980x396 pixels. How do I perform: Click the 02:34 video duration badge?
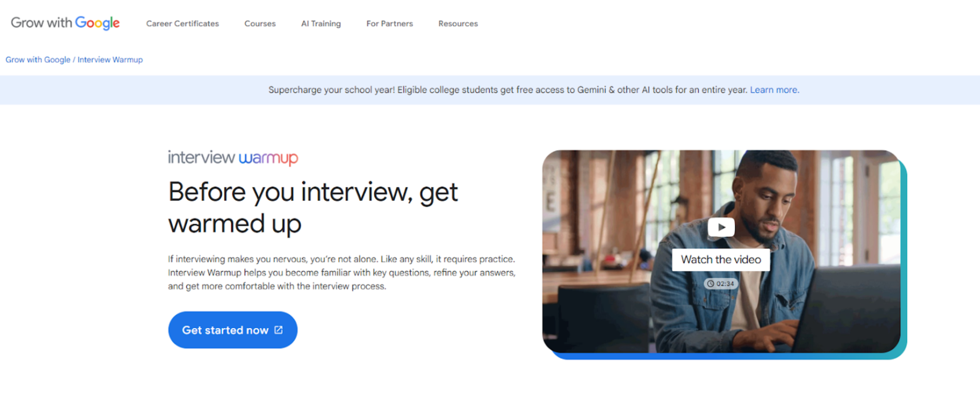tap(721, 283)
